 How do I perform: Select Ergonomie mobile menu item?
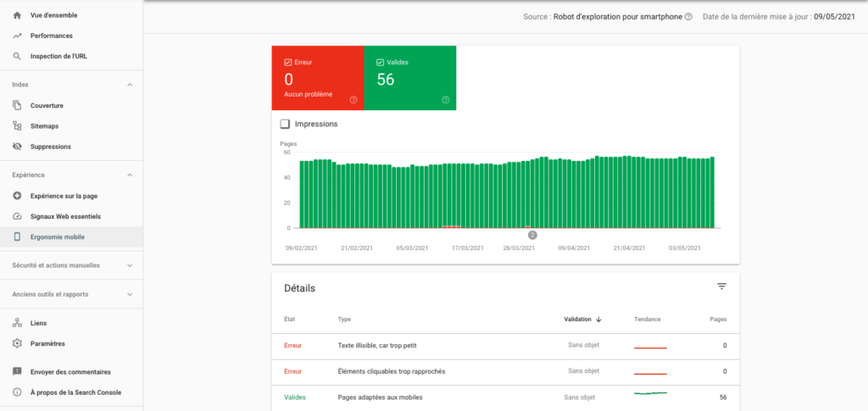57,237
